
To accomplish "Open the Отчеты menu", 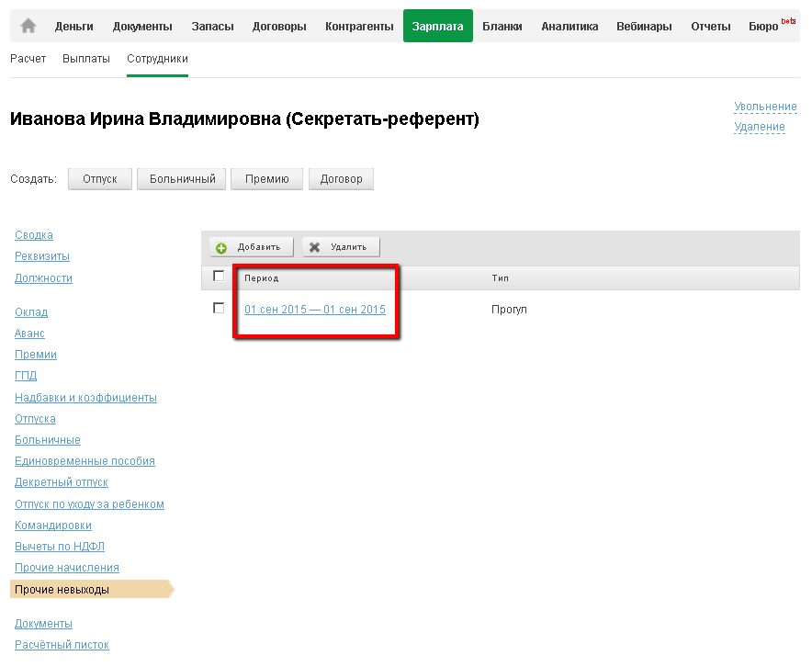I will pos(711,27).
